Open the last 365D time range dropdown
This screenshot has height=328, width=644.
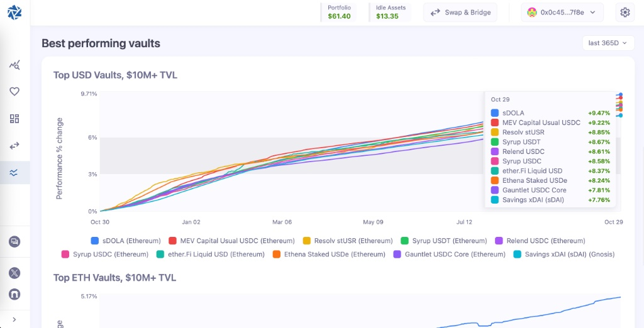pos(608,43)
